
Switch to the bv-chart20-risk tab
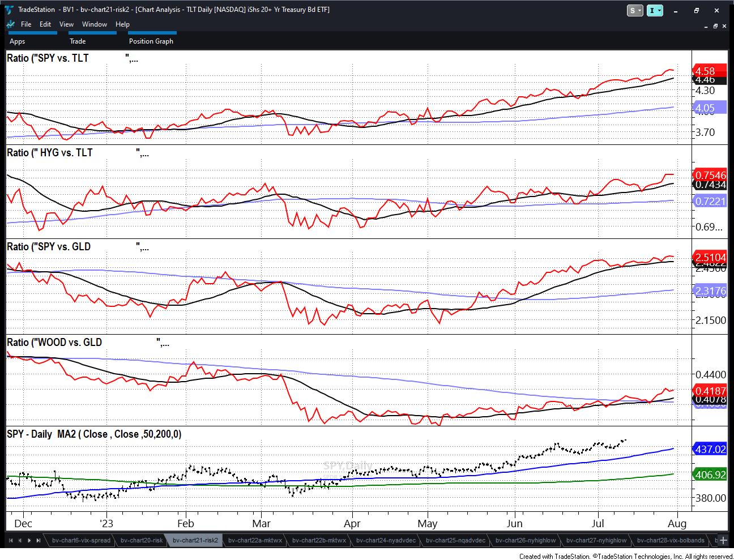pos(142,540)
